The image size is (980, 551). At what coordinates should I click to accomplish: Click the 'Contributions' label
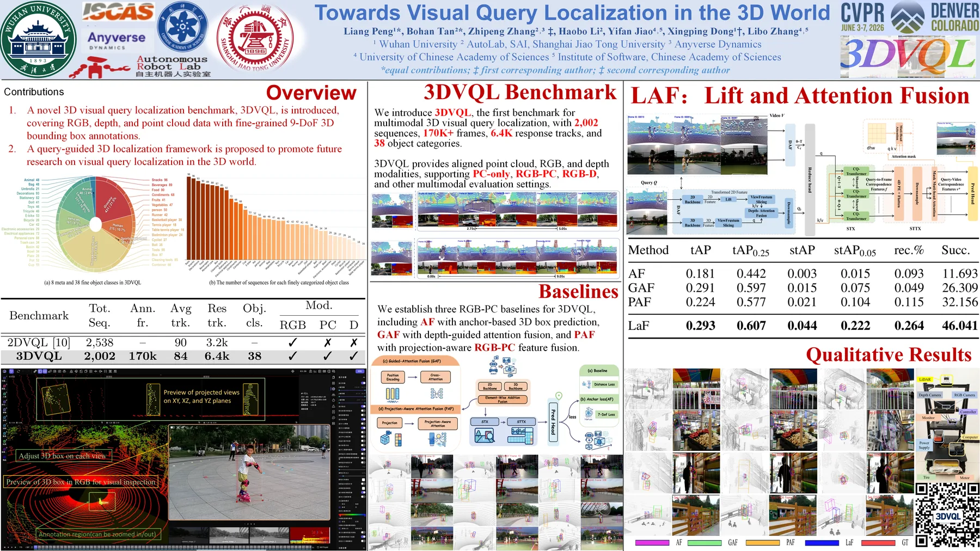(x=34, y=92)
